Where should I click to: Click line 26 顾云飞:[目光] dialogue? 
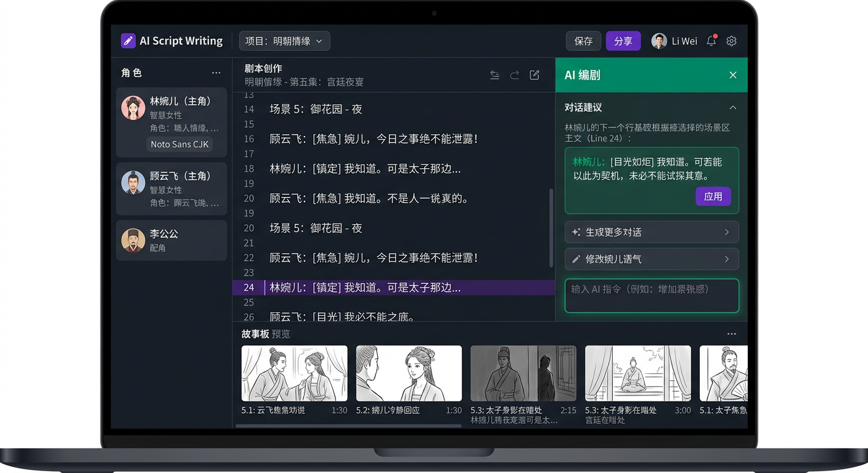(x=342, y=317)
